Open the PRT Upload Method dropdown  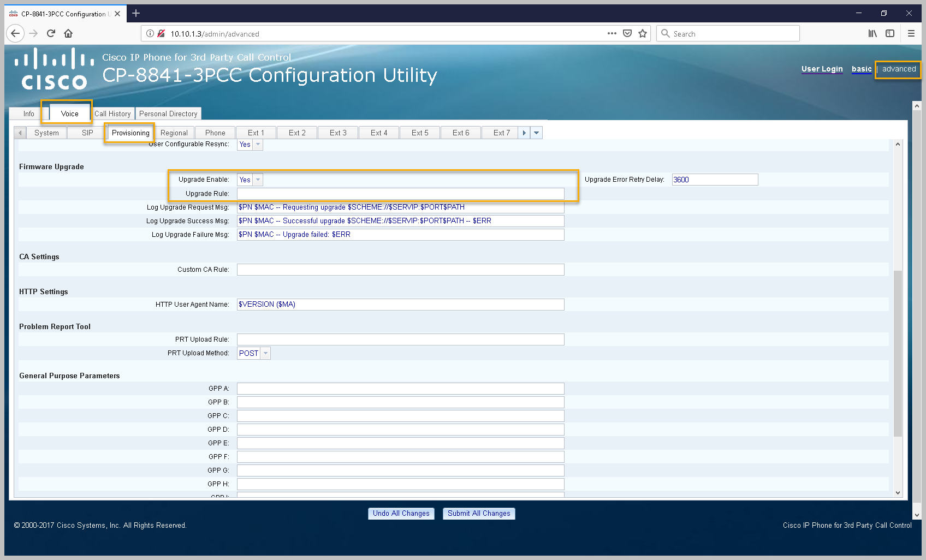point(266,353)
